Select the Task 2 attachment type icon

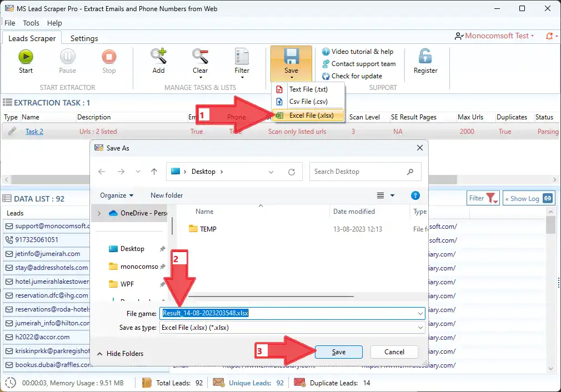point(12,131)
